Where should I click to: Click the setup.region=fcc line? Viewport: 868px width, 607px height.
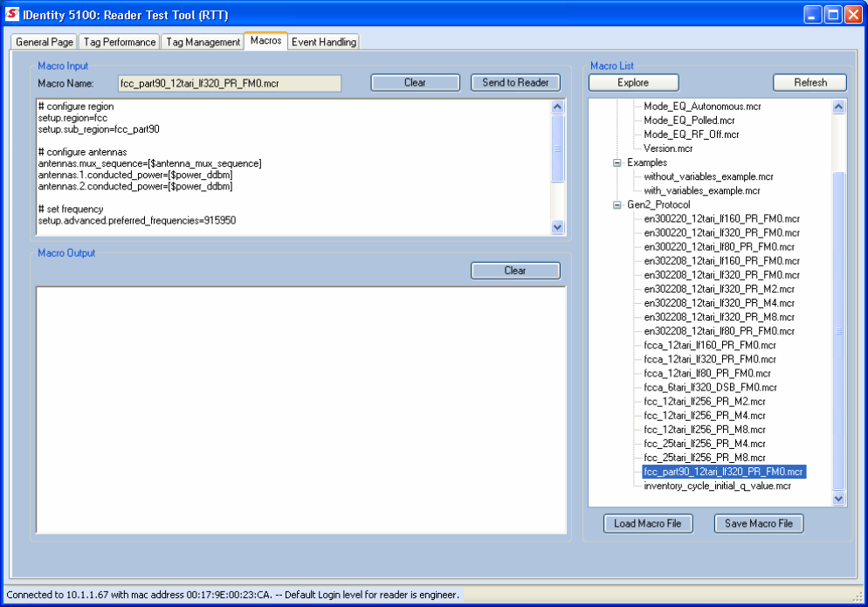[x=72, y=118]
